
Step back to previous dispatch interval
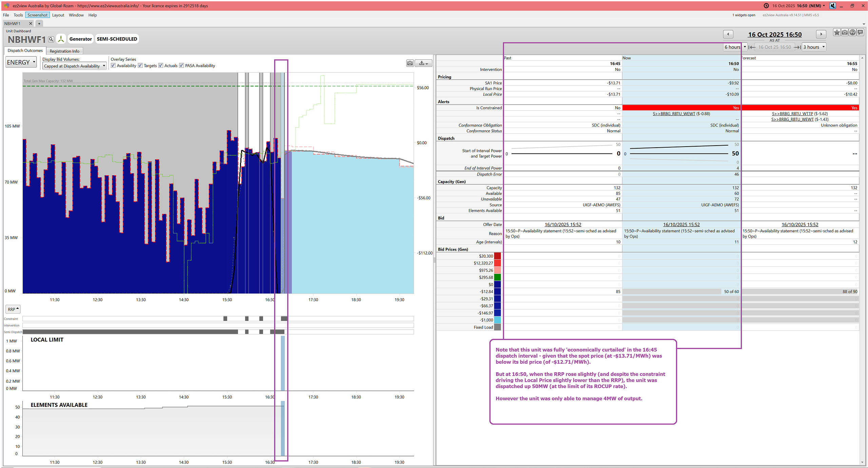[x=728, y=34]
